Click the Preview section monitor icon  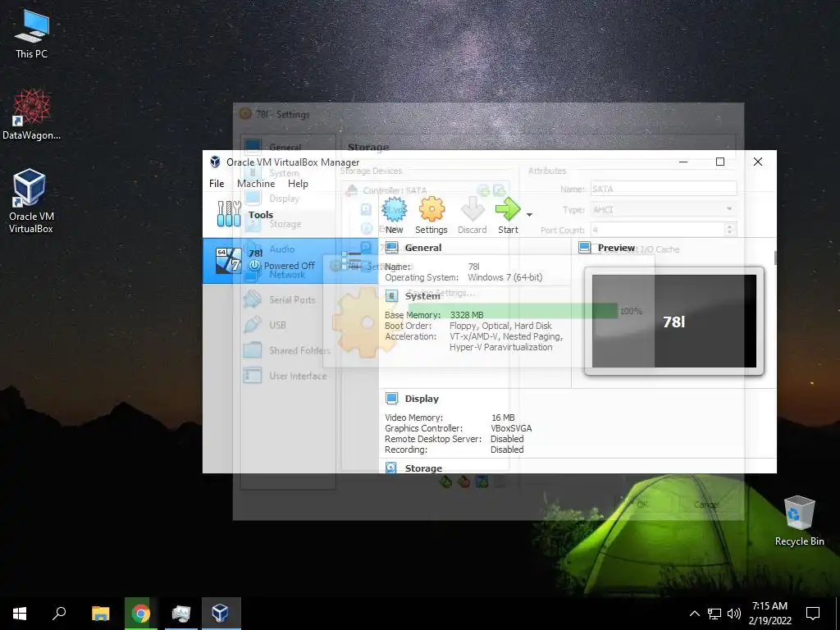point(584,248)
